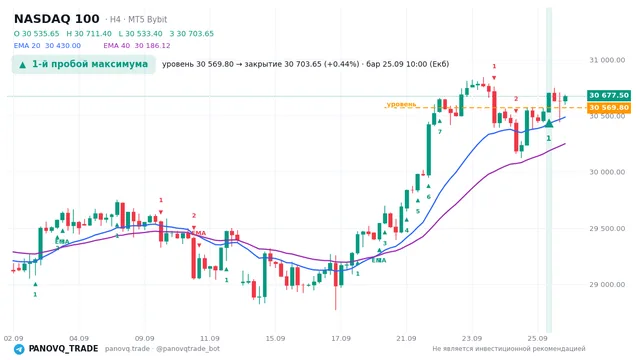Screen dimensions: 640x360
Task: Click the orange 30 569.80 level tag
Action: [x=609, y=107]
